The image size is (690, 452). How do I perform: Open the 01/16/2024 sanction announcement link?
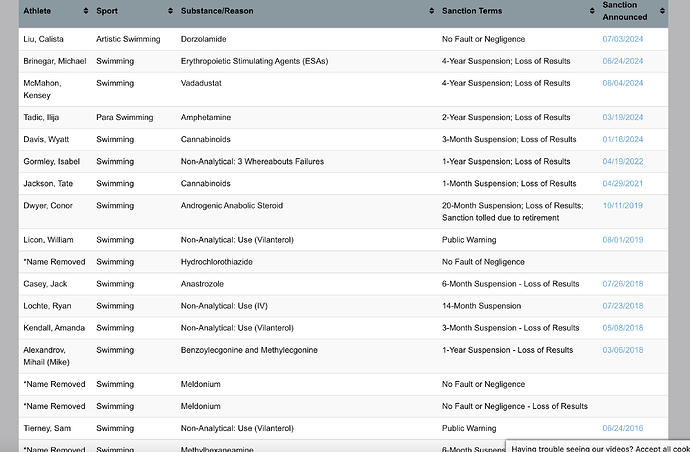[x=623, y=140]
